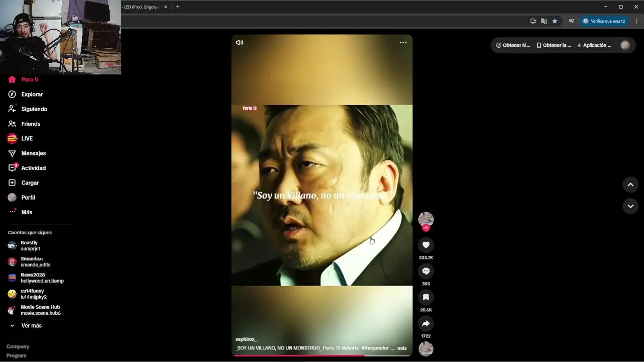
Task: Expand caption with más link
Action: pyautogui.click(x=402, y=348)
